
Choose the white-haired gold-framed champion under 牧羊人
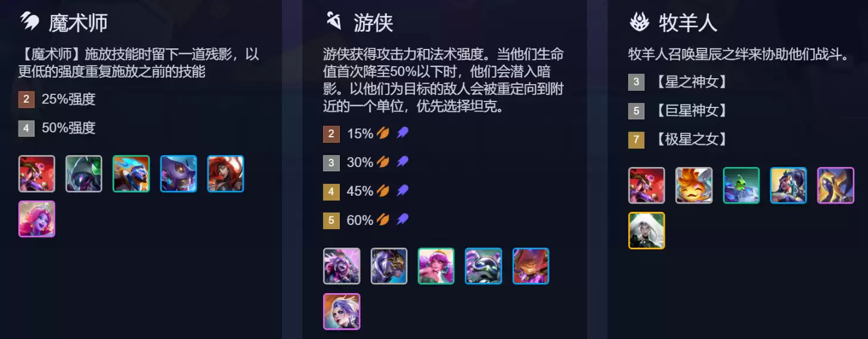647,230
